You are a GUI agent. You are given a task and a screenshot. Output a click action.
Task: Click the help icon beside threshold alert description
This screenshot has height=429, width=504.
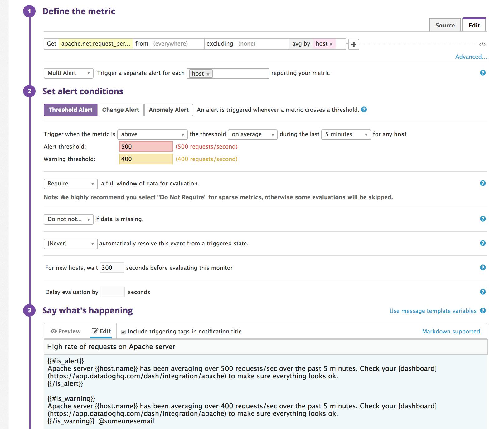[x=363, y=110]
